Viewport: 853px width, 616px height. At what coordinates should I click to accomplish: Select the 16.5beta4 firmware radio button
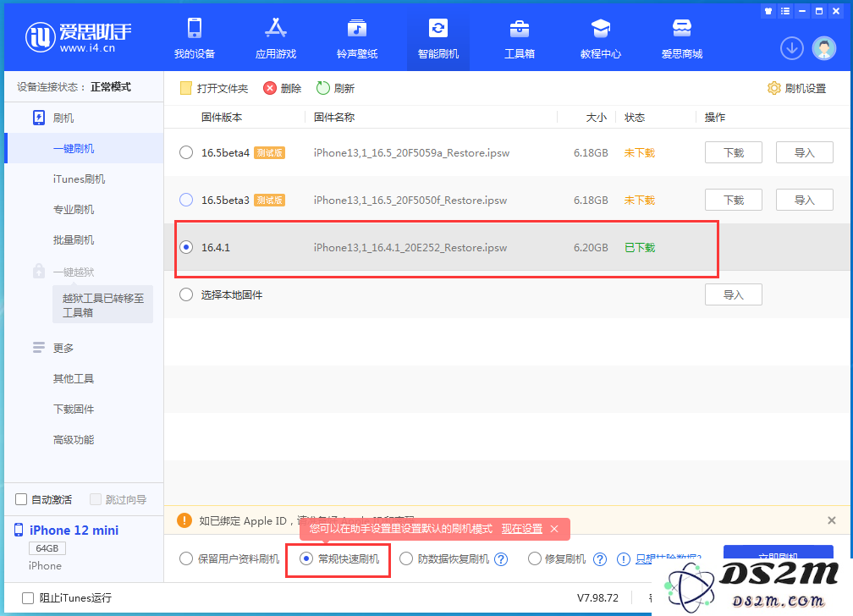[x=186, y=152]
